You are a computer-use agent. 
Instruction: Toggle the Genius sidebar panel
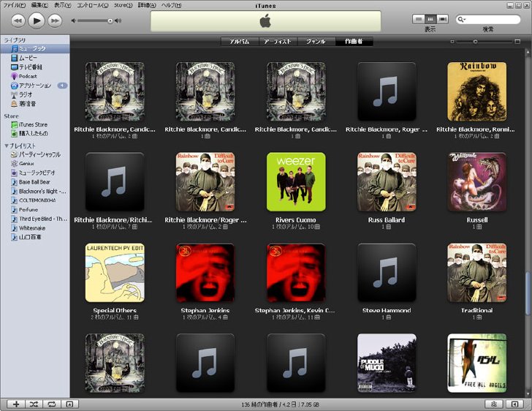(514, 404)
